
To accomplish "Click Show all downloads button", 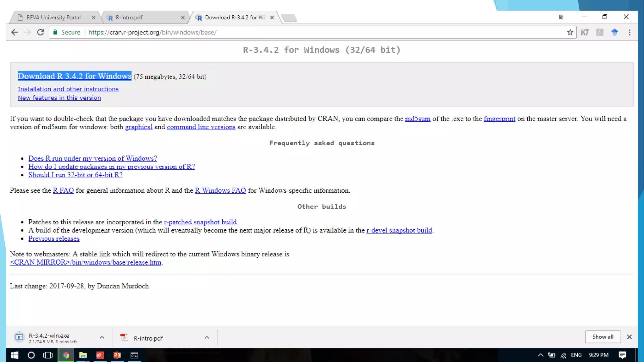I will [x=602, y=337].
